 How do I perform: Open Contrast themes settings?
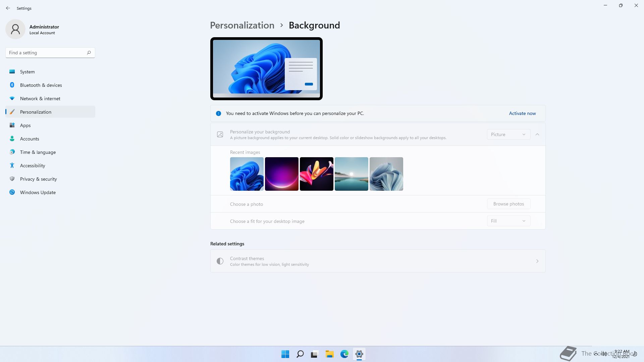(378, 261)
